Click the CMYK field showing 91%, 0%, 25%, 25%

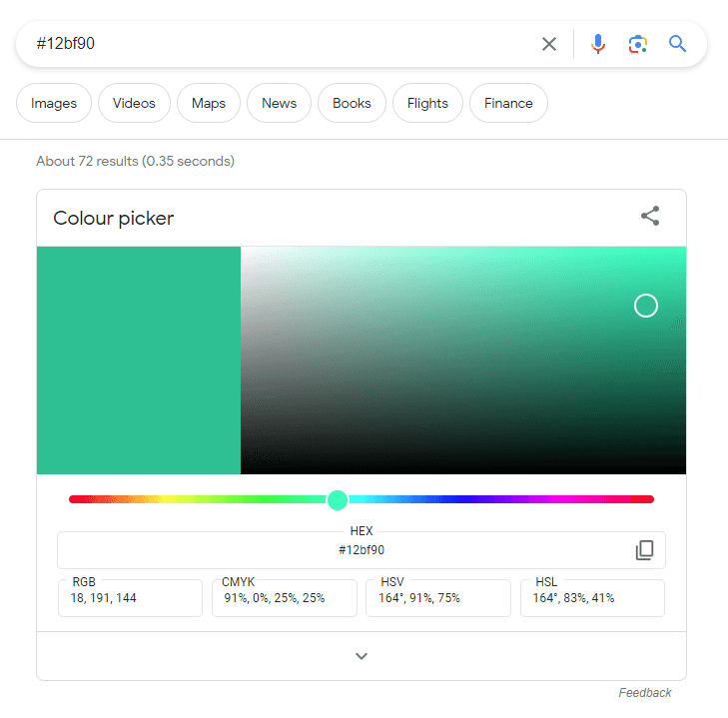pyautogui.click(x=285, y=598)
